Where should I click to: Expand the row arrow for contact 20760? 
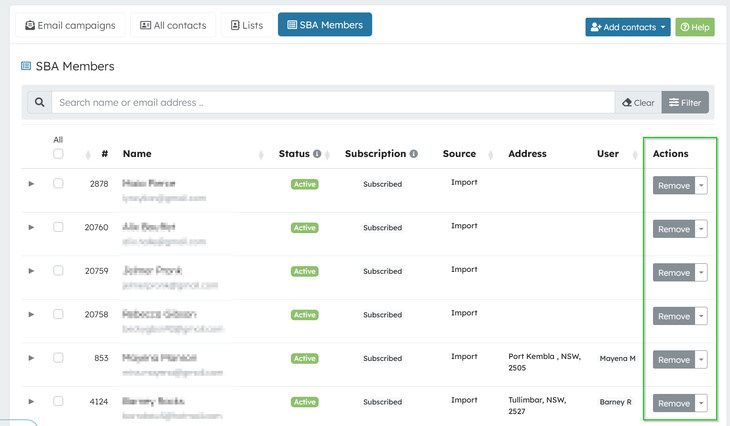pos(31,227)
